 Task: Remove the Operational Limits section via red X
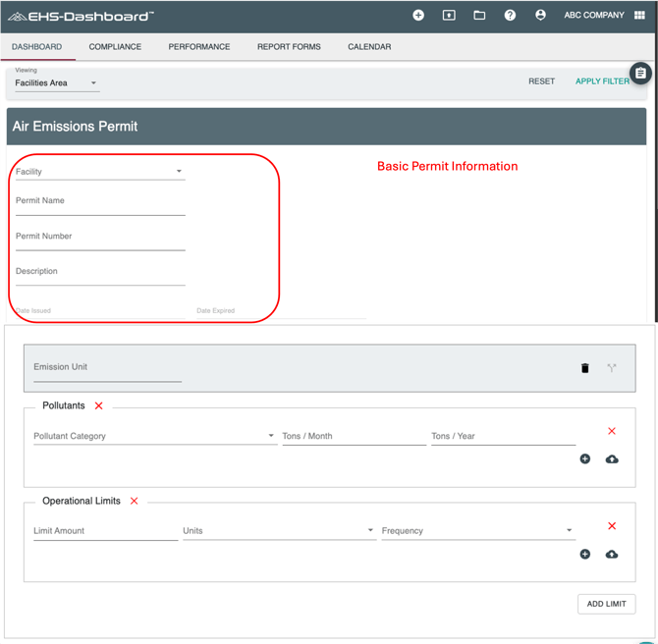coord(135,501)
